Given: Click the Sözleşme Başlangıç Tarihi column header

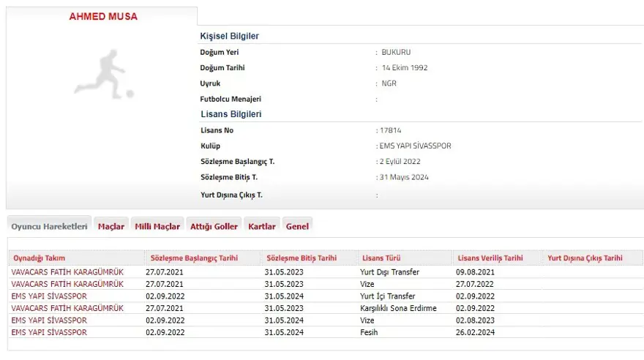Looking at the screenshot, I should click(194, 258).
